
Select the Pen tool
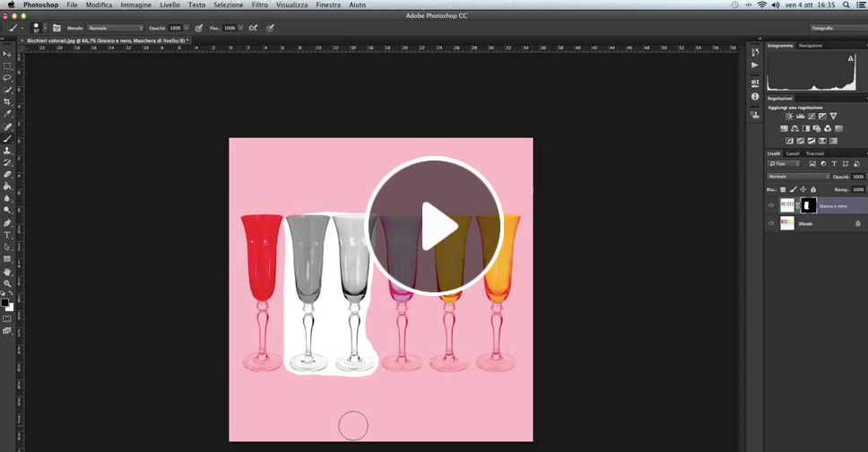coord(7,223)
